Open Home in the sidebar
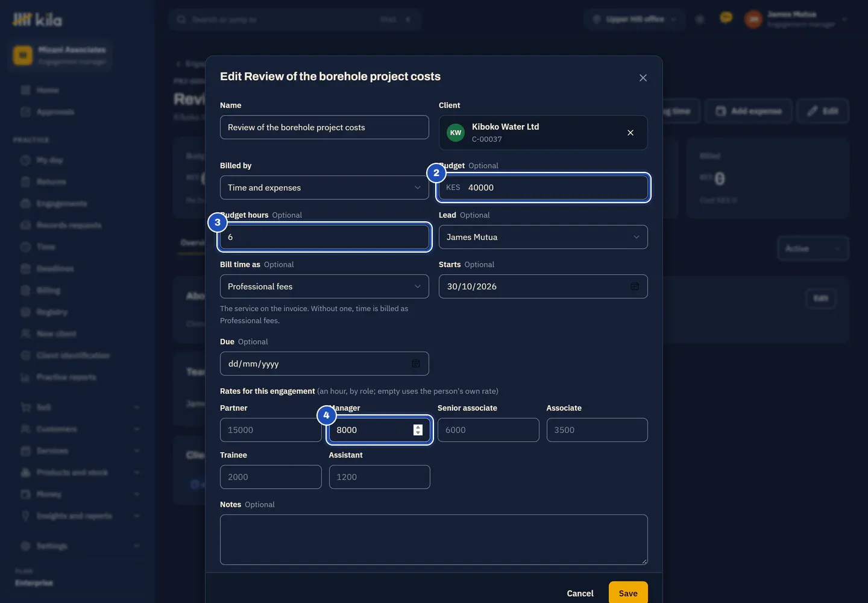Image resolution: width=868 pixels, height=603 pixels. 48,90
